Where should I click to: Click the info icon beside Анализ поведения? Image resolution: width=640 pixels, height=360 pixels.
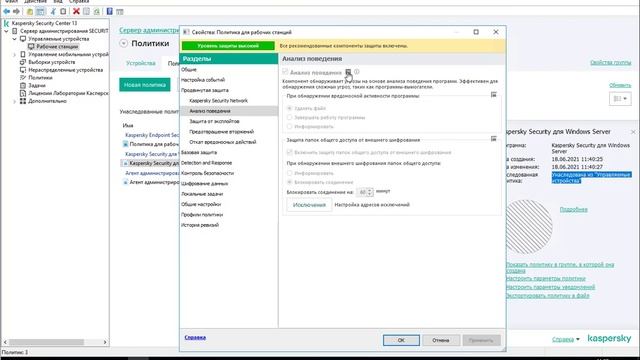[x=357, y=72]
